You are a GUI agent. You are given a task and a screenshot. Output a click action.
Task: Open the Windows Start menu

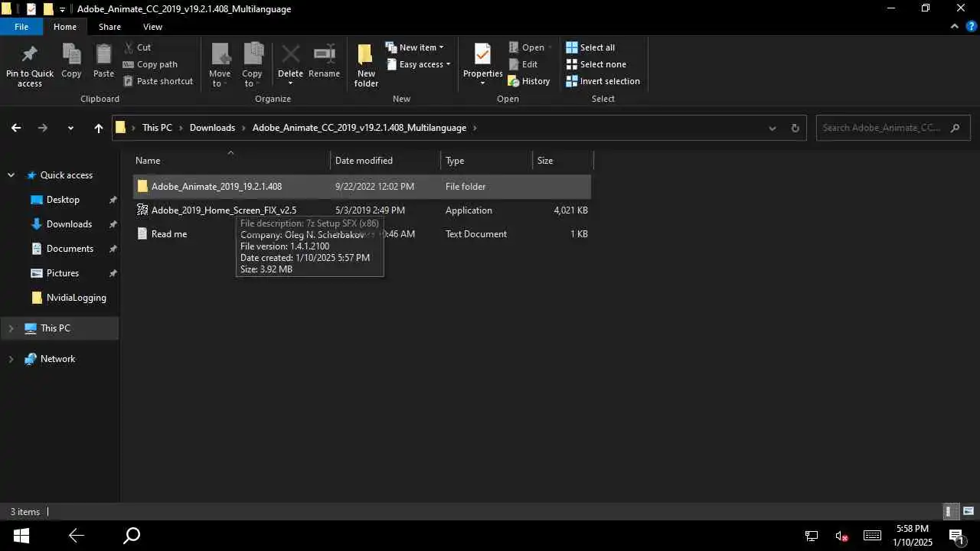coord(21,536)
